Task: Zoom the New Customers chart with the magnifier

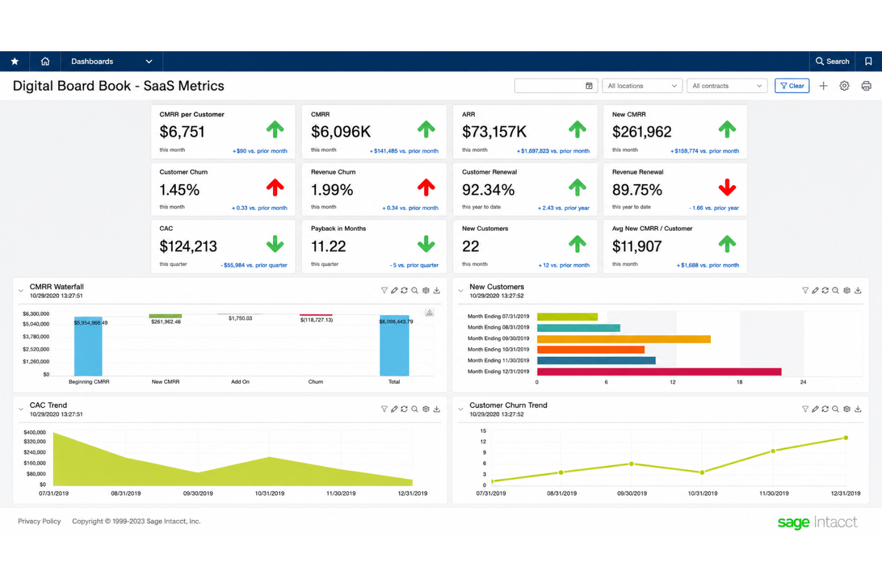Action: click(836, 290)
